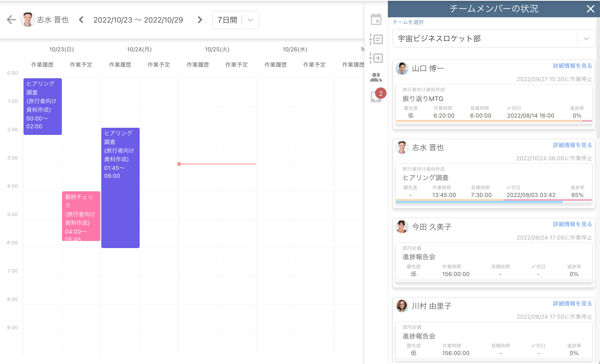
Task: Go to the next week with right arrow
Action: (200, 20)
